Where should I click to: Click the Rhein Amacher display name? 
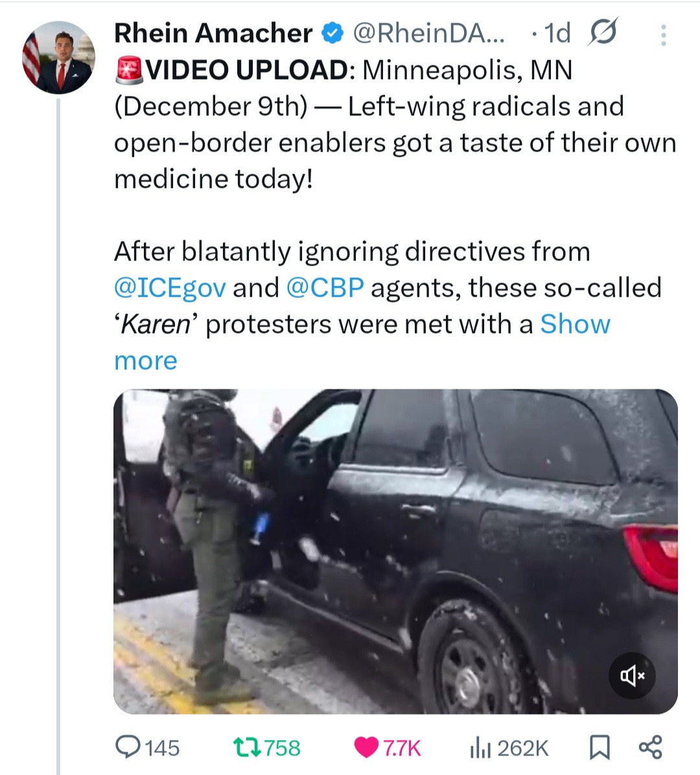213,33
